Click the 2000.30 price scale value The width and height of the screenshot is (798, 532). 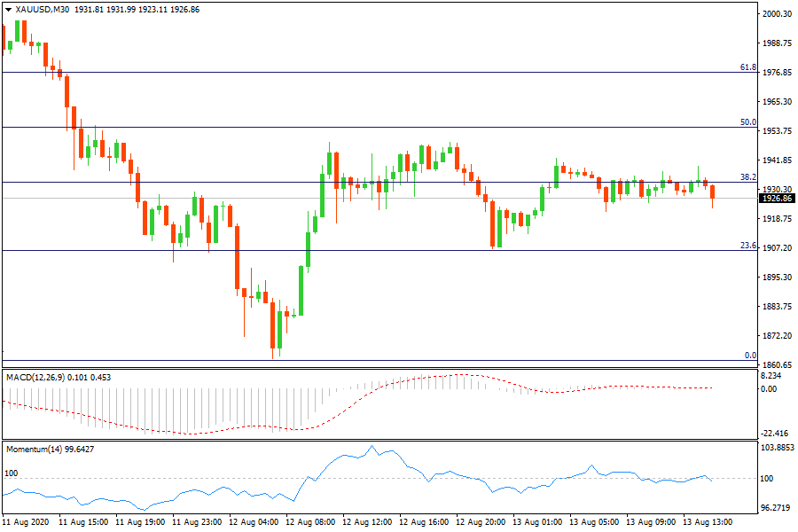point(777,14)
